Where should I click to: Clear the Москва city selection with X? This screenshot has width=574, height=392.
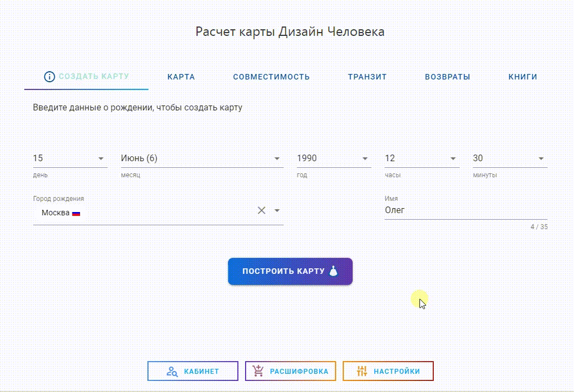tap(262, 210)
